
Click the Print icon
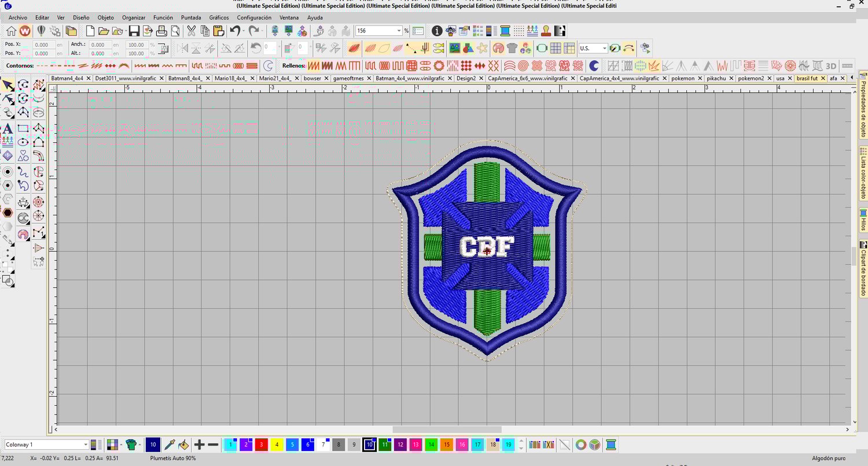161,31
